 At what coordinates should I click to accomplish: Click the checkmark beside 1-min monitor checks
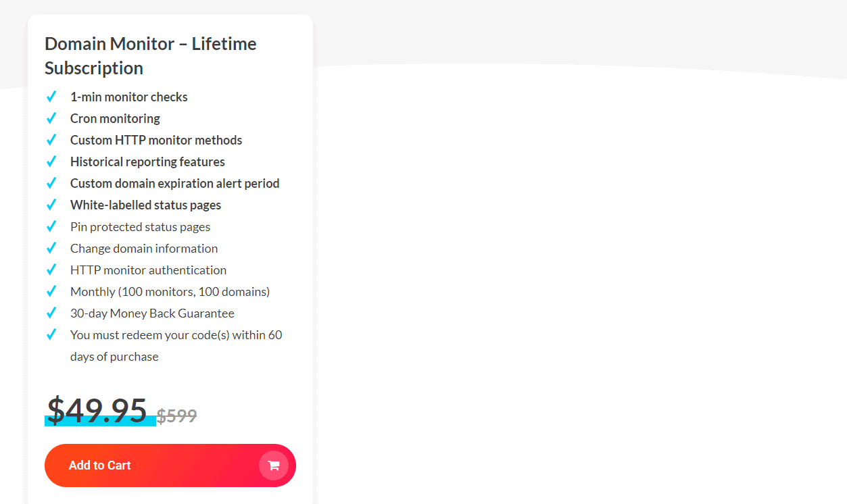click(x=51, y=96)
